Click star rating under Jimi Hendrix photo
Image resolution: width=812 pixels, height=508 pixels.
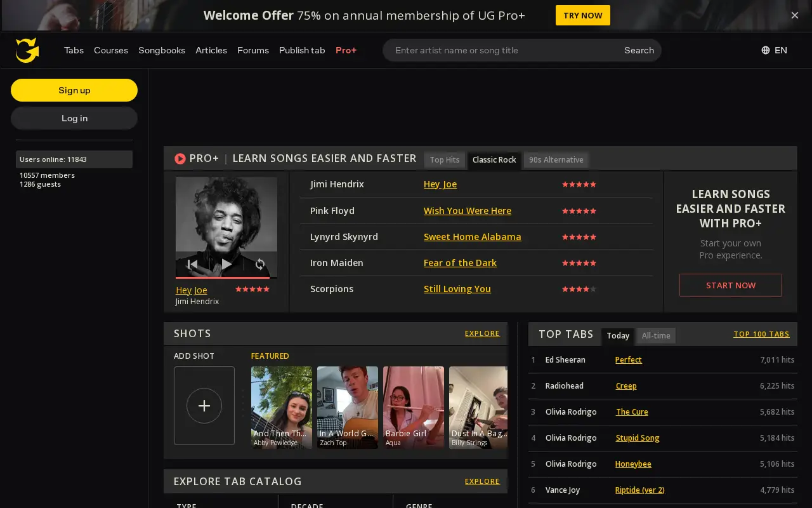tap(252, 289)
